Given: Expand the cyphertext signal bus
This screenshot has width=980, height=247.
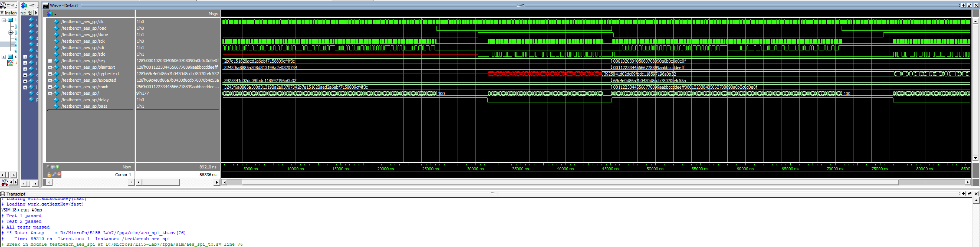Looking at the screenshot, I should coord(50,74).
